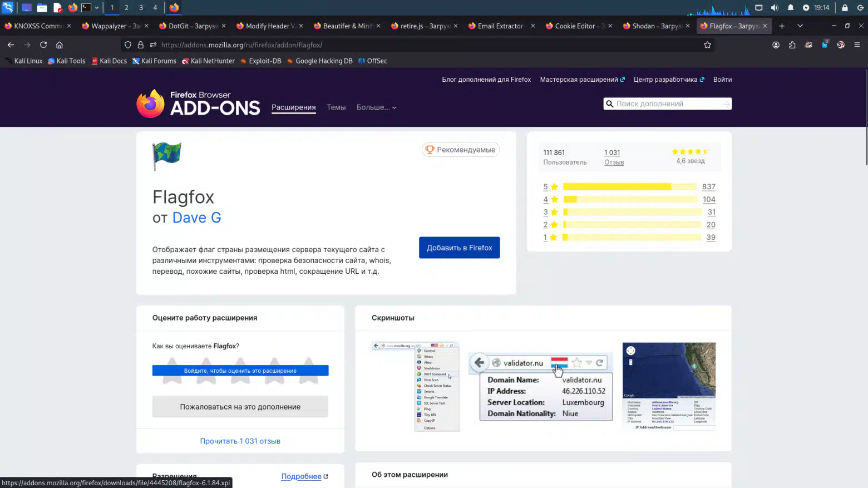Filter reviews by 1 star bar

(632, 237)
